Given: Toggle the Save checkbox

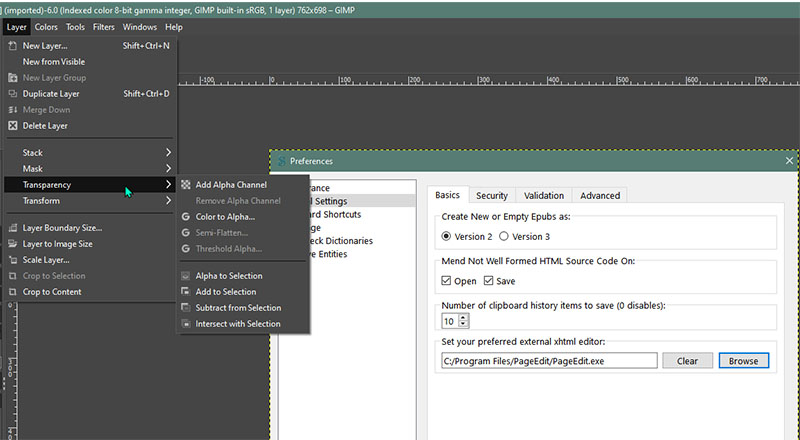Looking at the screenshot, I should tap(487, 281).
